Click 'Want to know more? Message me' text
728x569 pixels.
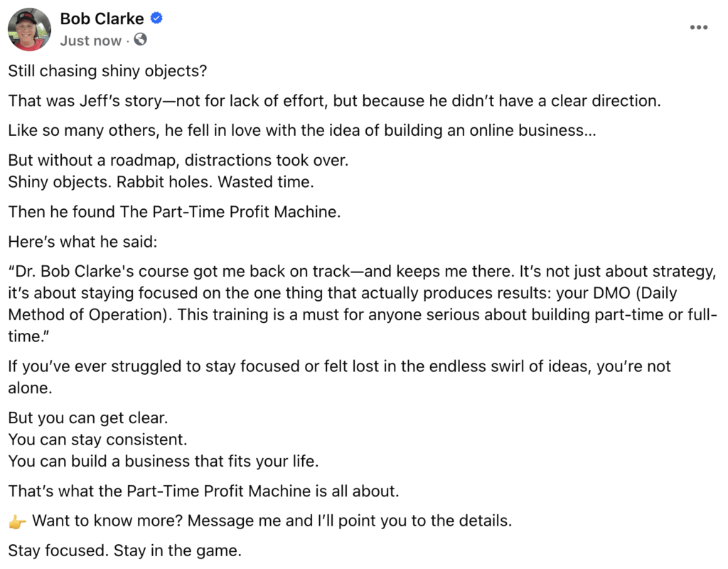(x=272, y=521)
